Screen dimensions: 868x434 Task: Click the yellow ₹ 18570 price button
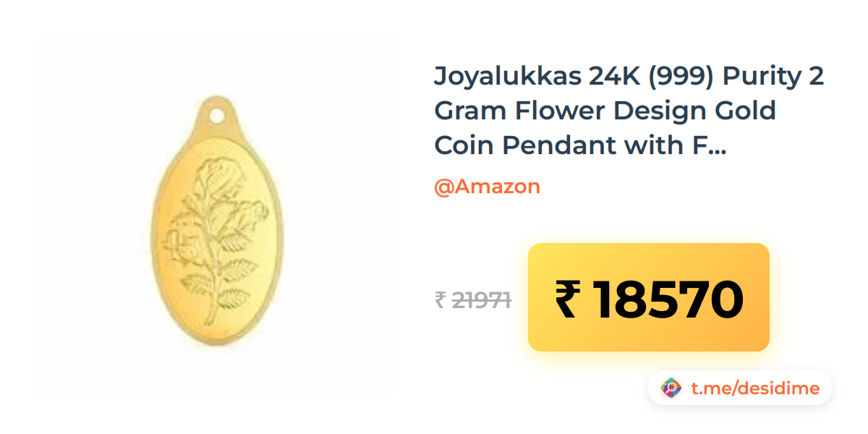[649, 297]
